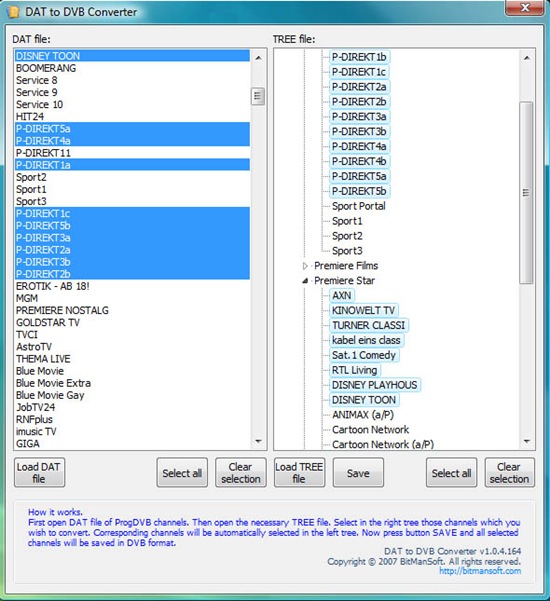Click Clear selection under the TREE panel
This screenshot has width=550, height=601.
(x=509, y=473)
